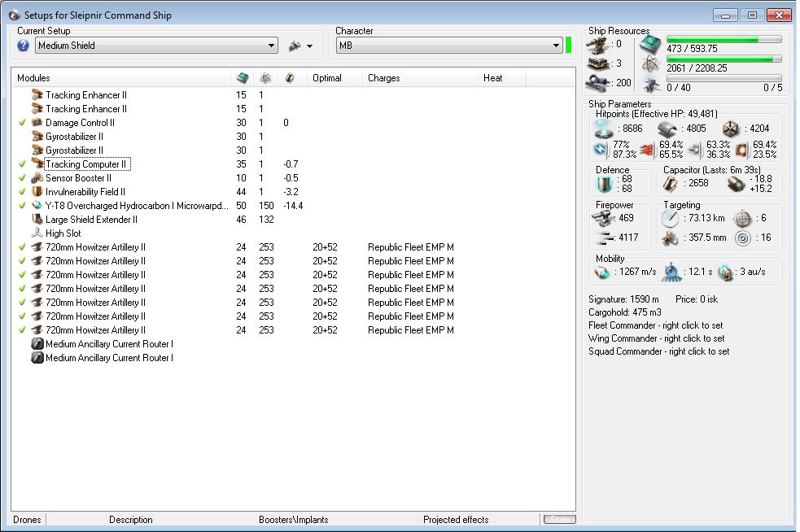This screenshot has width=800, height=532.
Task: Click the empty High Slot icon
Action: click(37, 233)
